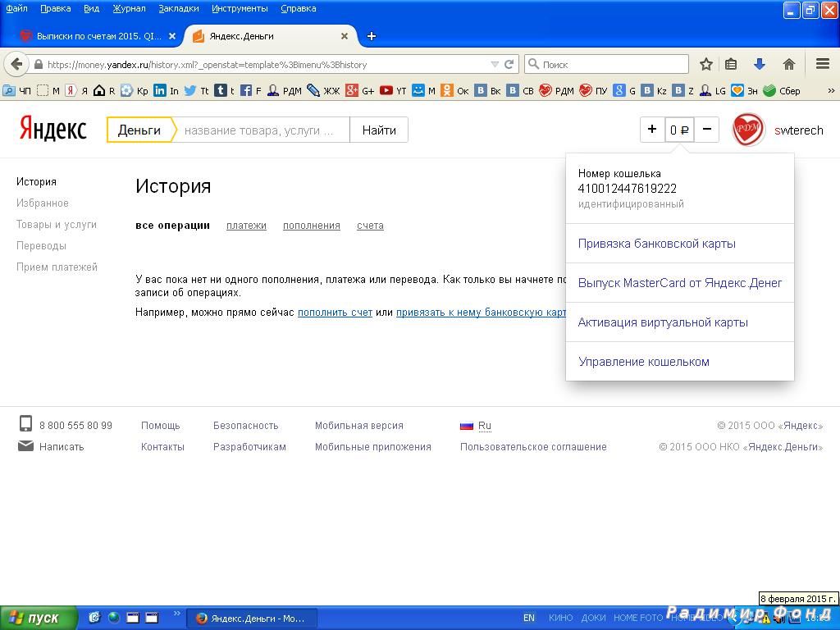Open the Журнал menu
The height and width of the screenshot is (630, 840).
[129, 8]
